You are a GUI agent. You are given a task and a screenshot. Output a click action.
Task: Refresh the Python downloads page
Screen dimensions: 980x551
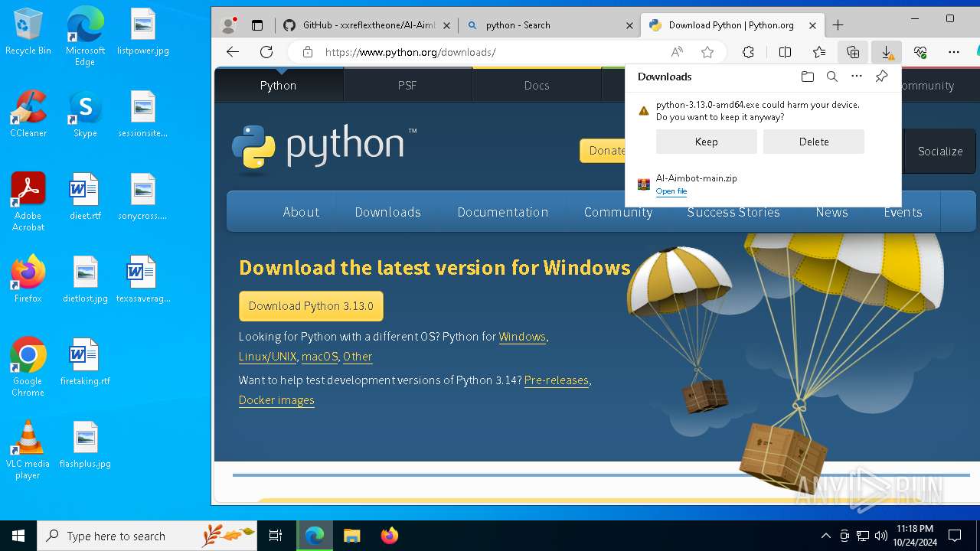266,52
